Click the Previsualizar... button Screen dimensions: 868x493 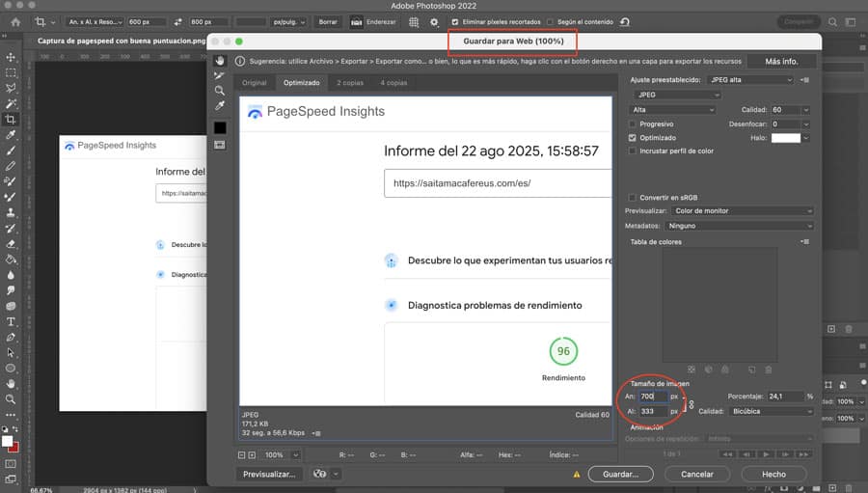click(270, 474)
